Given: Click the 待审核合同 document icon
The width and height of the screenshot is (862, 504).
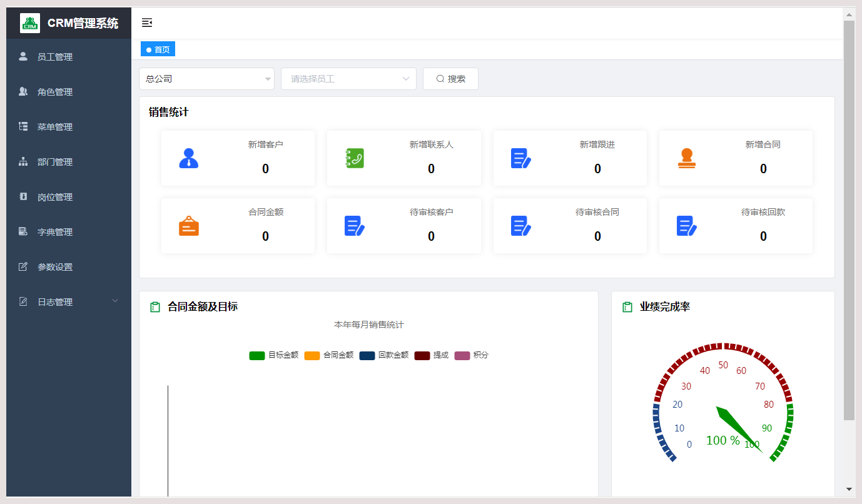Looking at the screenshot, I should click(x=521, y=226).
